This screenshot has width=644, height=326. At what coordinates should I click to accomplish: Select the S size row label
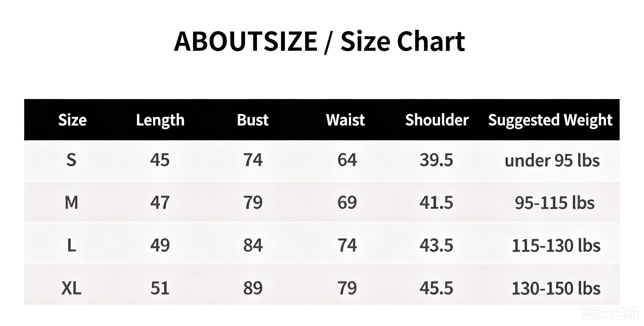click(x=71, y=160)
